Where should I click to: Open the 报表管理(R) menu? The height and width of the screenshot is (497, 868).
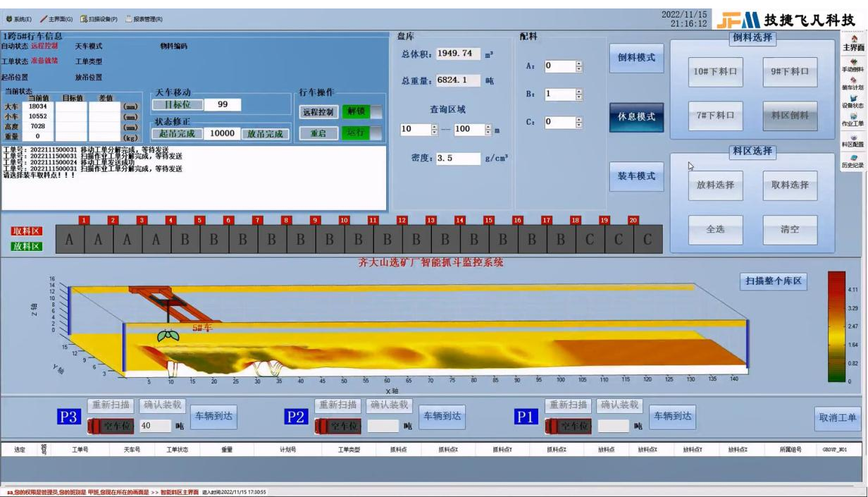click(144, 19)
